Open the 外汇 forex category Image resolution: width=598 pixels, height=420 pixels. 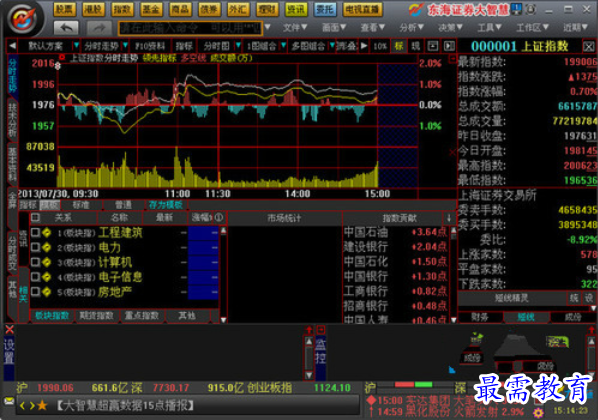(x=238, y=9)
